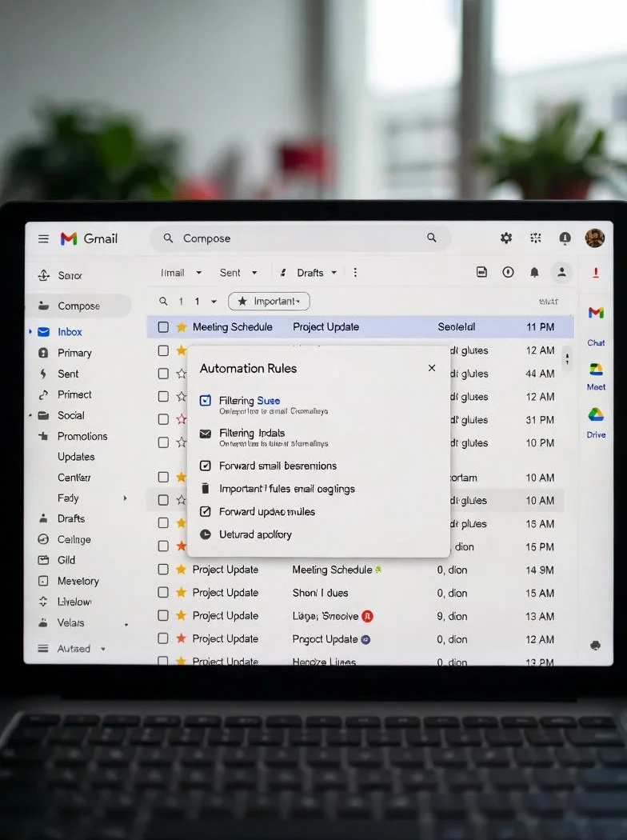Screen dimensions: 627x840
Task: Collapse the Inbox tree arrow
Action: click(x=30, y=332)
